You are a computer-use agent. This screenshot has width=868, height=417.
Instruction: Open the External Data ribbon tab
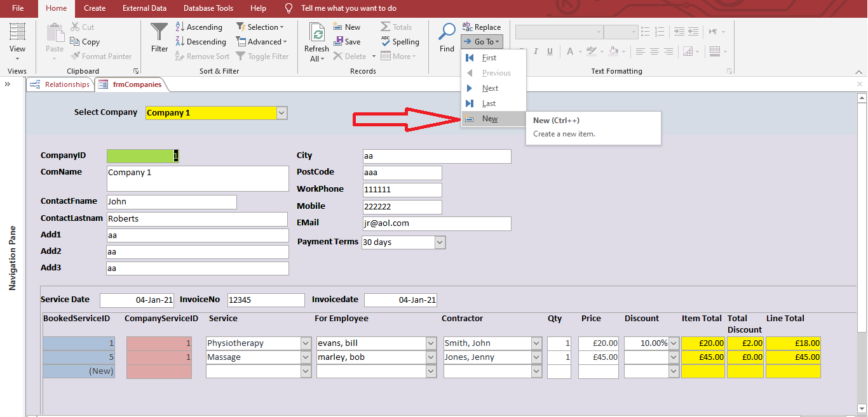144,8
